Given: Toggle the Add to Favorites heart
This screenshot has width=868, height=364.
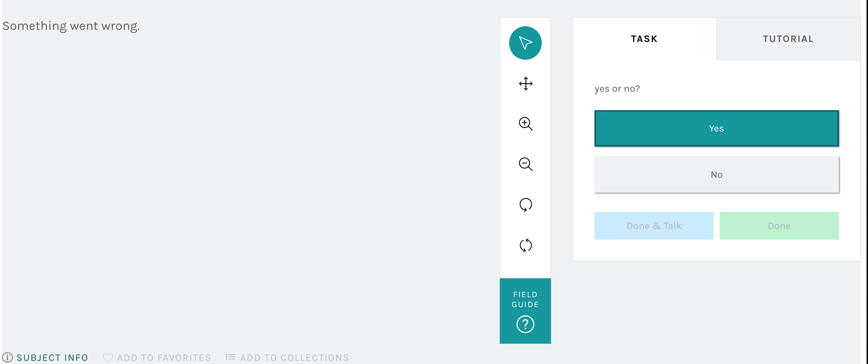Looking at the screenshot, I should pos(108,357).
